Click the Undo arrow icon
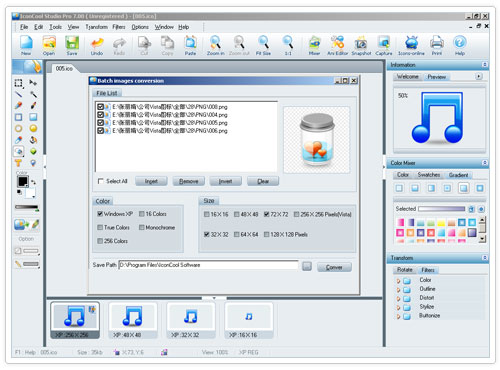The height and width of the screenshot is (370, 500). pyautogui.click(x=97, y=43)
